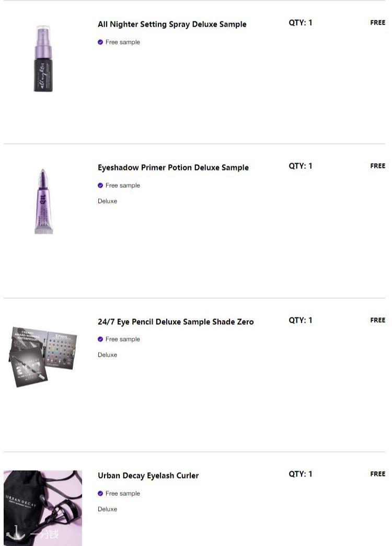Click the purple checkmark icon under All Nighter Setting Spray
This screenshot has height=546, width=392.
point(100,42)
